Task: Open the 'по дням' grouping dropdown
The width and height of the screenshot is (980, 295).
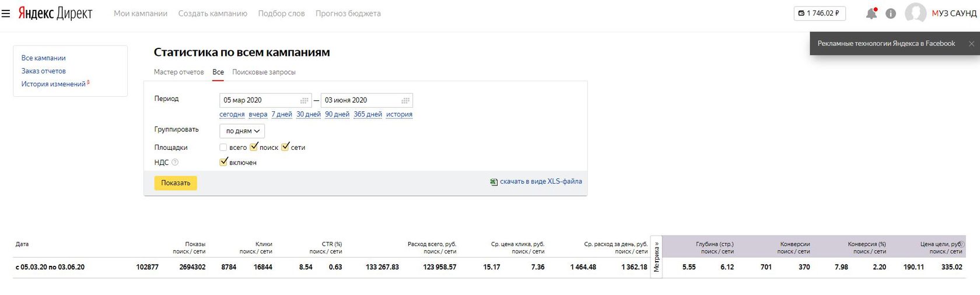Action: [x=242, y=131]
